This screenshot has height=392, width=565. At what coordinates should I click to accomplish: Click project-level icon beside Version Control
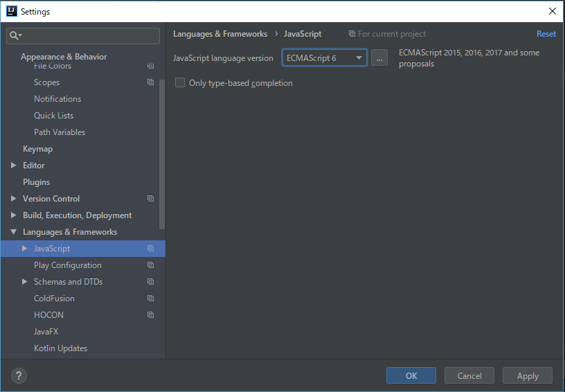pos(151,199)
